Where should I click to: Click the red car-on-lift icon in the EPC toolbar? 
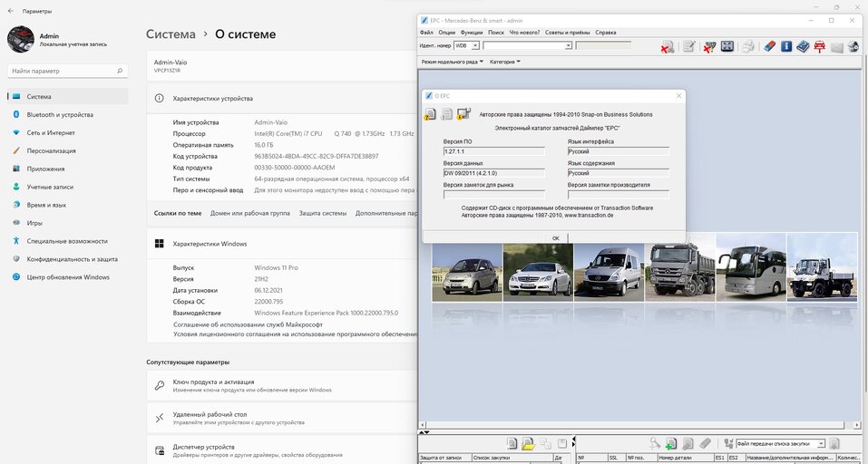(x=819, y=46)
